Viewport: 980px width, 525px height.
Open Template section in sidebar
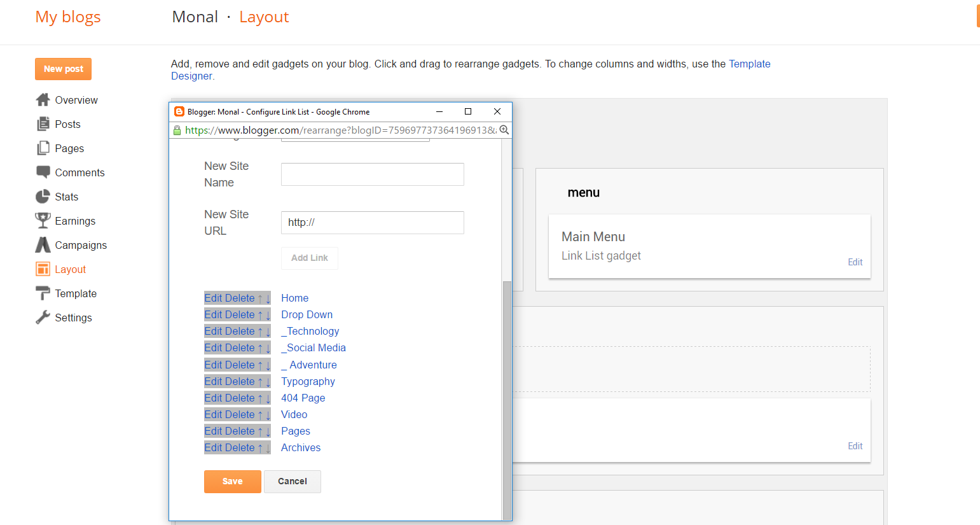point(76,293)
